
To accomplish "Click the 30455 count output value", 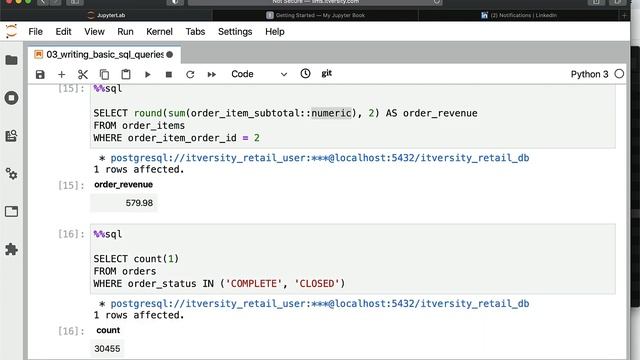I will click(x=107, y=349).
